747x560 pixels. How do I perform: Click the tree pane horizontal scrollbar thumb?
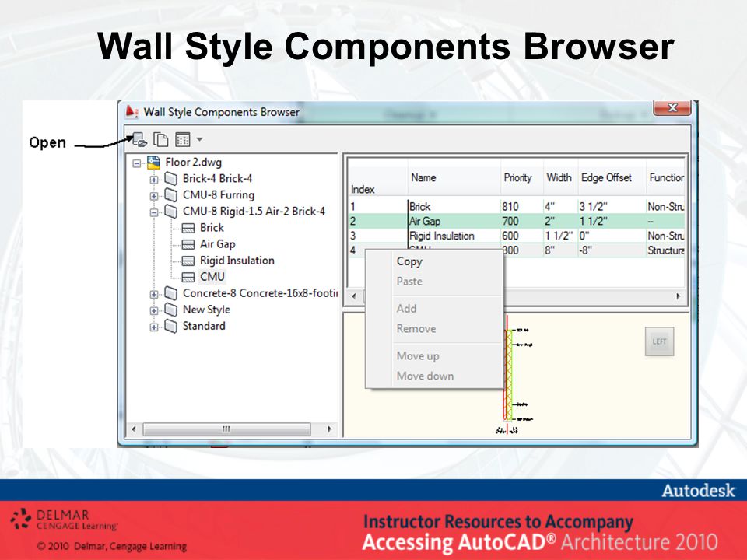[226, 429]
